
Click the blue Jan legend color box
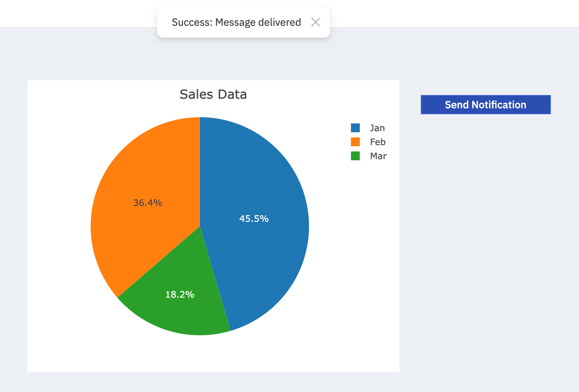[x=355, y=128]
